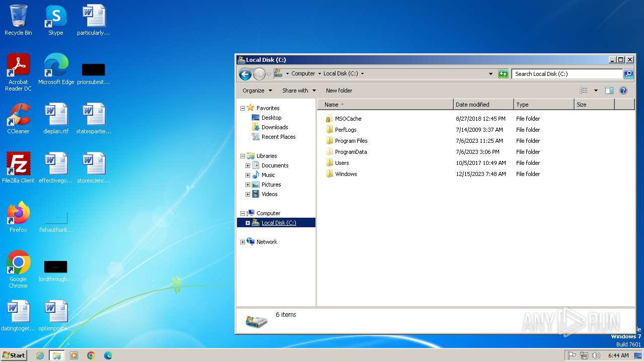Click Computer in the address breadcrumb
644x362 pixels.
pos(303,73)
